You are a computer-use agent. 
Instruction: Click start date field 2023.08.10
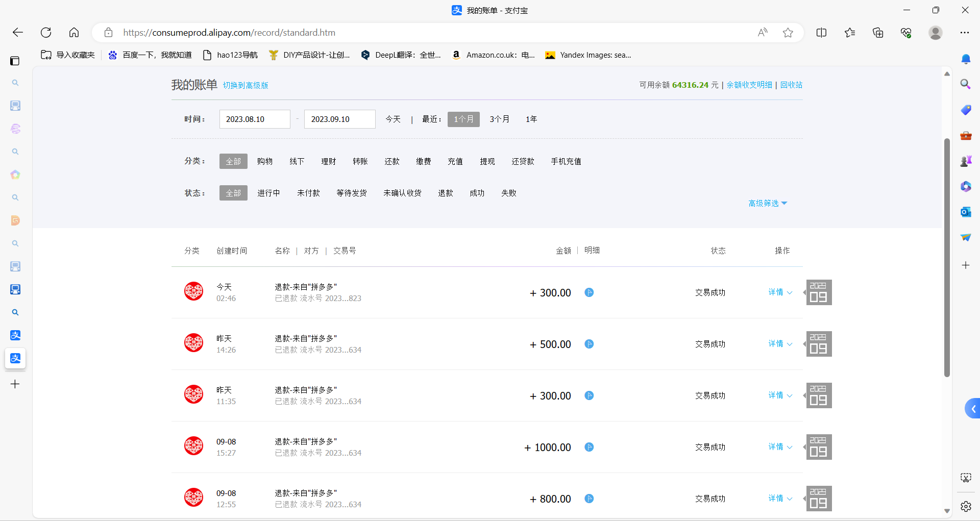pyautogui.click(x=255, y=119)
